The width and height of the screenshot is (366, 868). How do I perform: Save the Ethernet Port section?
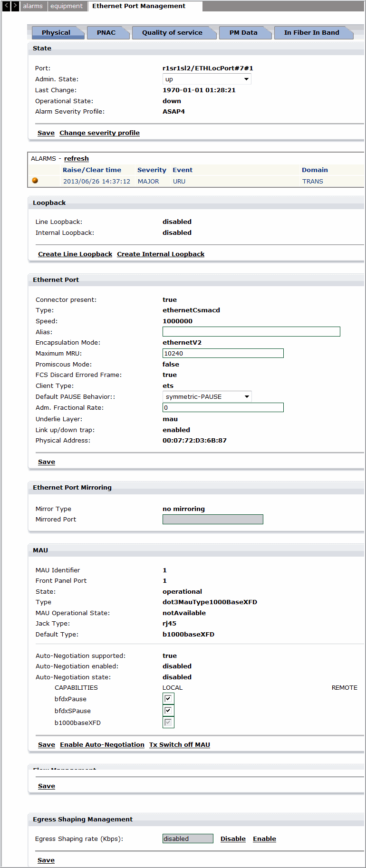pyautogui.click(x=47, y=462)
